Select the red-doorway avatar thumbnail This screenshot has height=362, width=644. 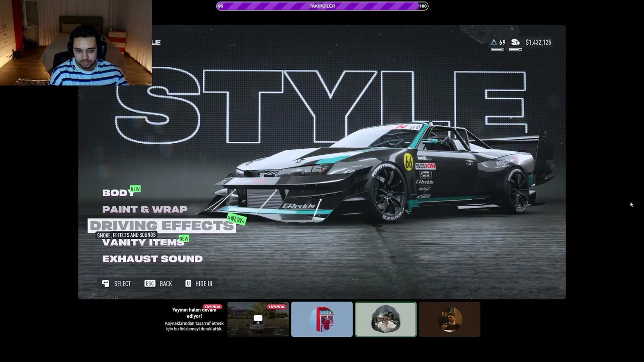[x=322, y=319]
